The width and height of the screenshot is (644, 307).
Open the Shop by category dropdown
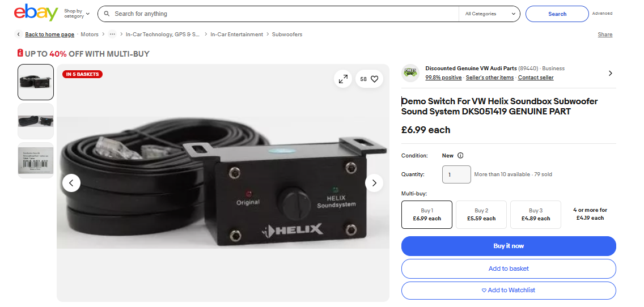[x=77, y=14]
